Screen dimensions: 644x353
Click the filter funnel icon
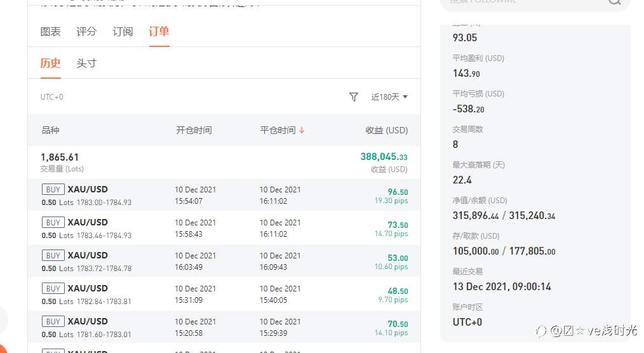(x=354, y=97)
